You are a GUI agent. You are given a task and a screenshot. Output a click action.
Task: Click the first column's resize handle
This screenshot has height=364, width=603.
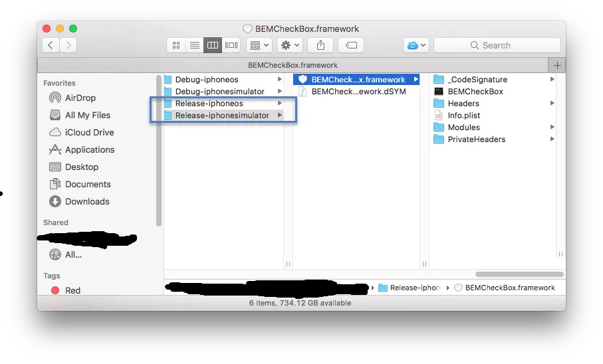point(288,264)
